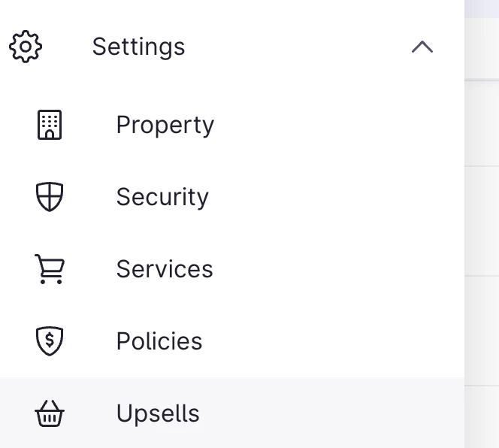Click the word Property in the sidebar

click(165, 125)
